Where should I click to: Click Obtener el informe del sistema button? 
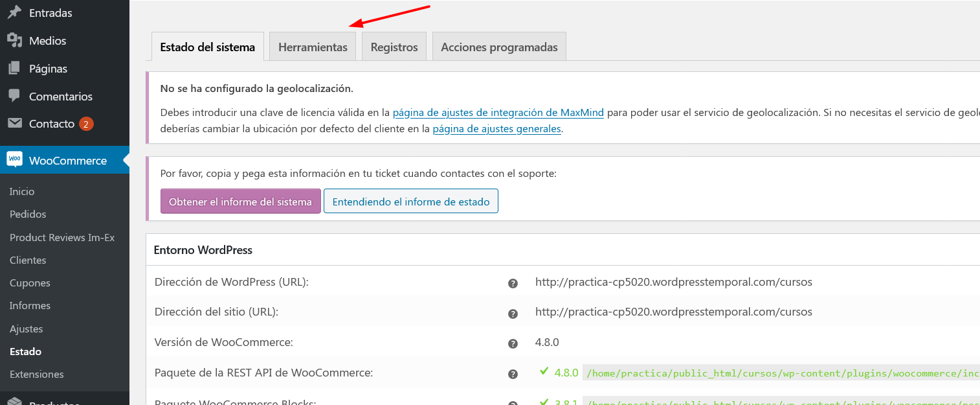241,202
